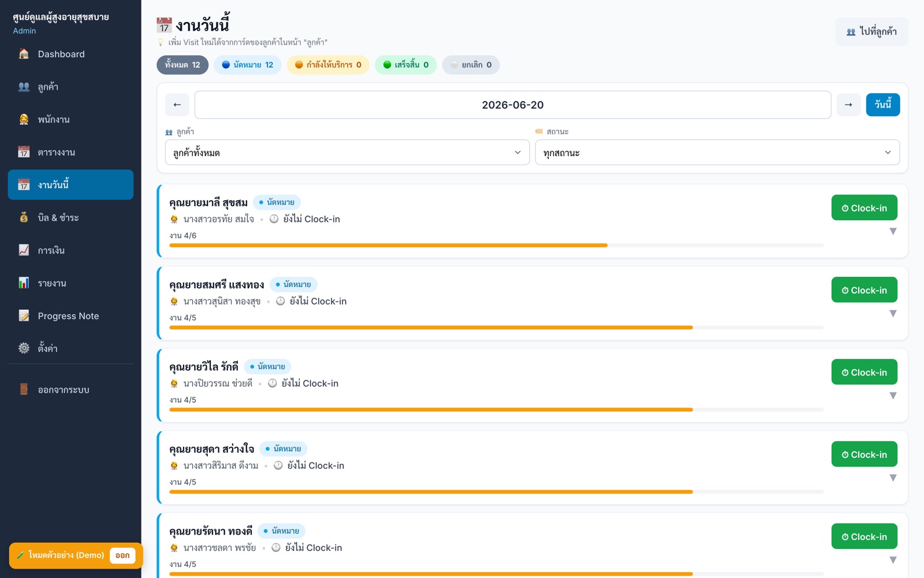Viewport: 924px width, 578px height.
Task: Click the ไปที่ลูกค้า button
Action: [x=871, y=32]
